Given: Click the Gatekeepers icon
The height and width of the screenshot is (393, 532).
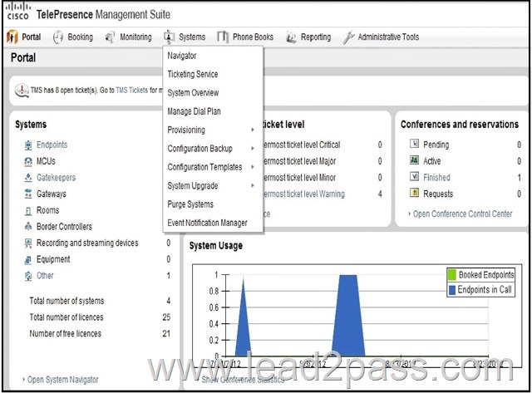Looking at the screenshot, I should pyautogui.click(x=28, y=177).
